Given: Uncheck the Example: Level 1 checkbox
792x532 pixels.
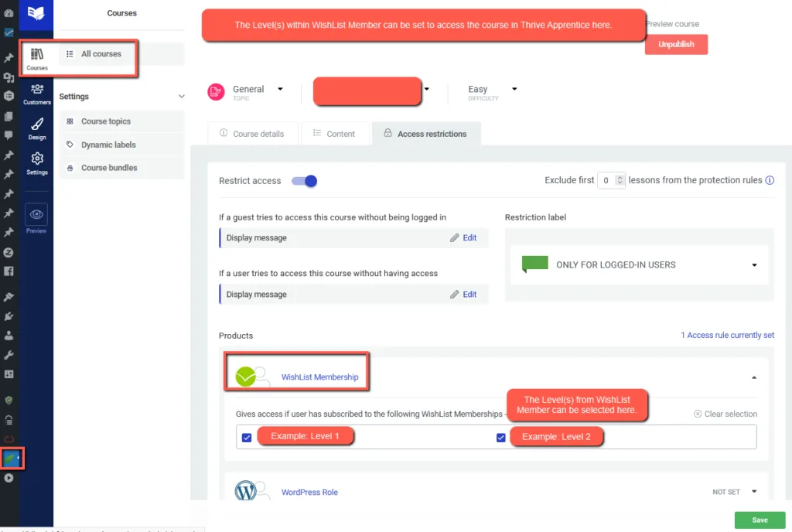Looking at the screenshot, I should point(247,437).
